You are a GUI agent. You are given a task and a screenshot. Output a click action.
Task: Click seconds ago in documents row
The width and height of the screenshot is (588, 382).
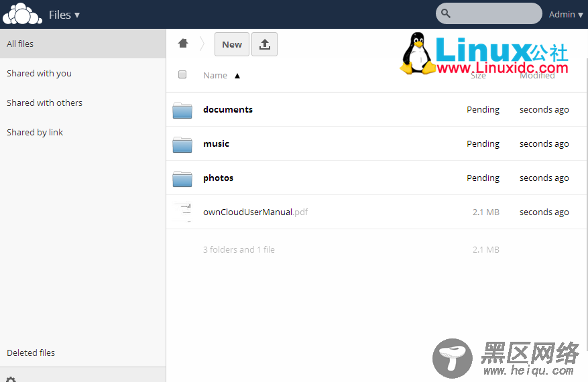tap(544, 110)
